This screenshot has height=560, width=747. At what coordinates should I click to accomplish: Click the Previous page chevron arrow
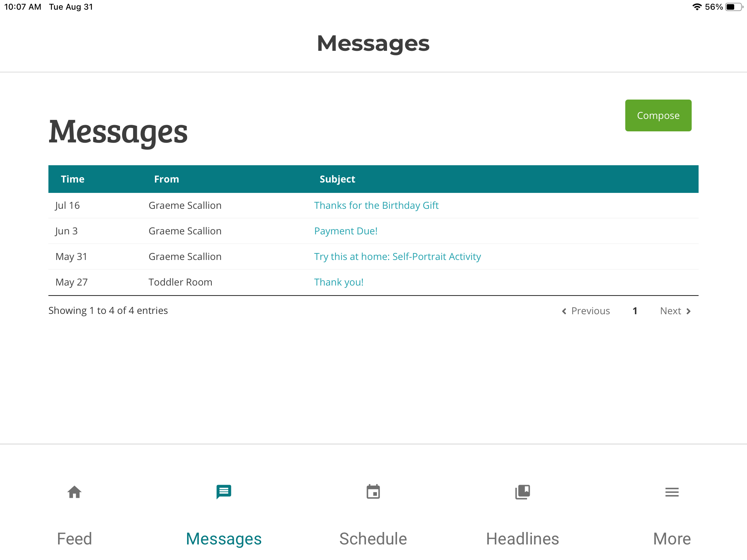(x=564, y=311)
